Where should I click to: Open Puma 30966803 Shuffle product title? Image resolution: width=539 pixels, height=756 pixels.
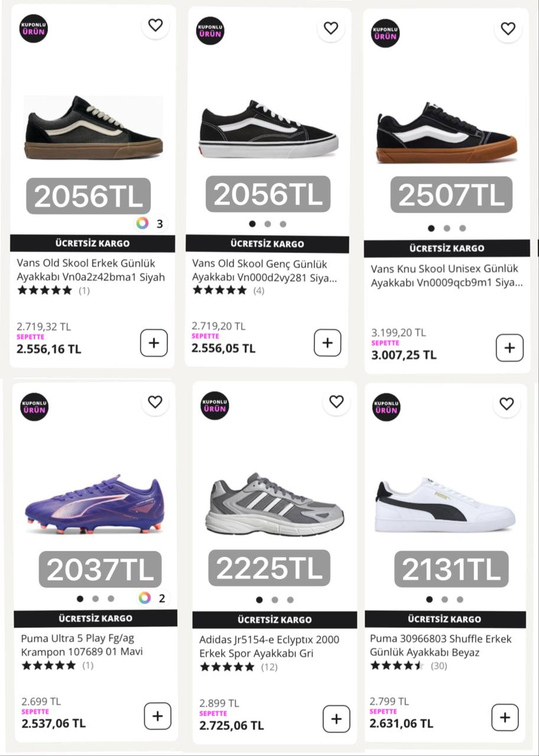pyautogui.click(x=440, y=646)
